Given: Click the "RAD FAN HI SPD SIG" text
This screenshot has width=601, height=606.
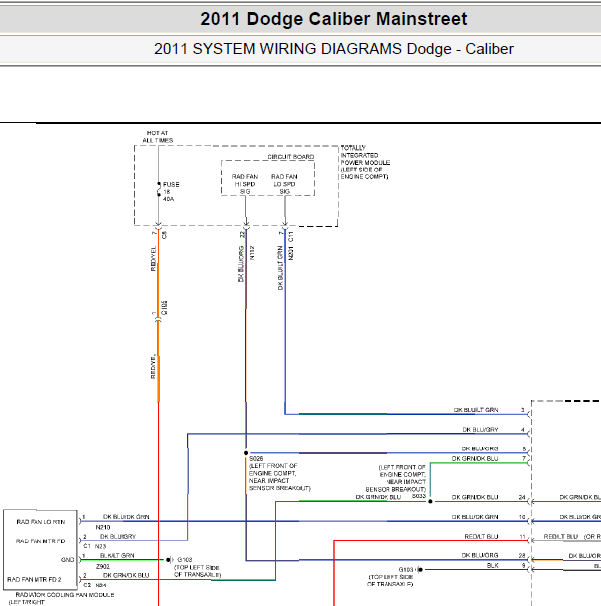Looking at the screenshot, I should pyautogui.click(x=245, y=184).
